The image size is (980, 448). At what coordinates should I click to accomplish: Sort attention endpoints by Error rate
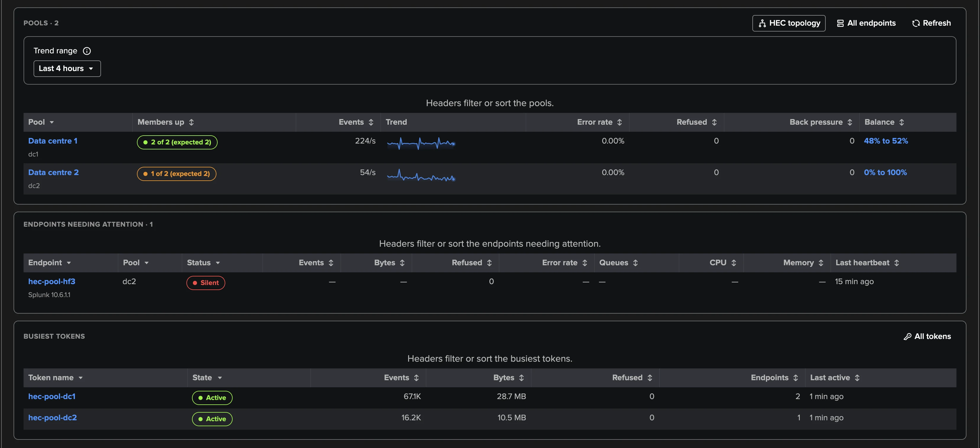(585, 263)
